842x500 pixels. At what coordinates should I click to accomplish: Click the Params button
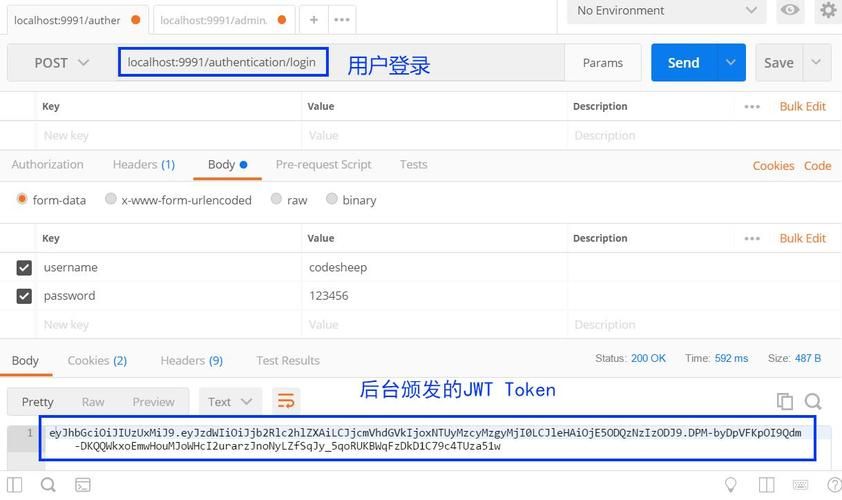603,63
